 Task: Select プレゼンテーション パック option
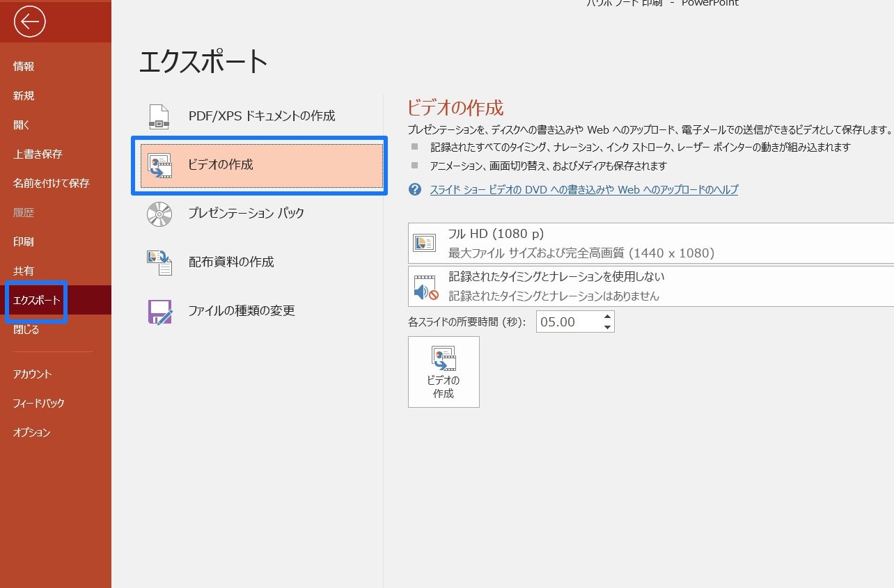coord(261,214)
